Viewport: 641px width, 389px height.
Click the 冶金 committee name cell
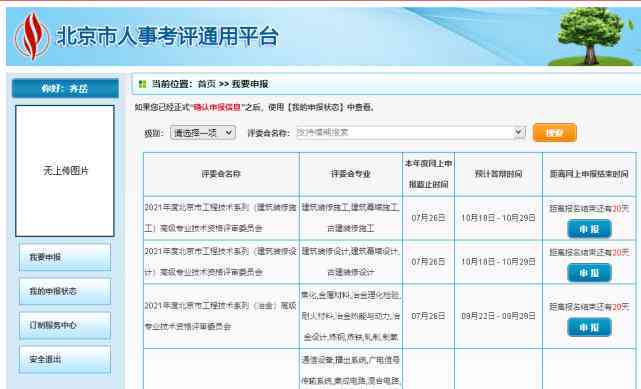click(221, 316)
